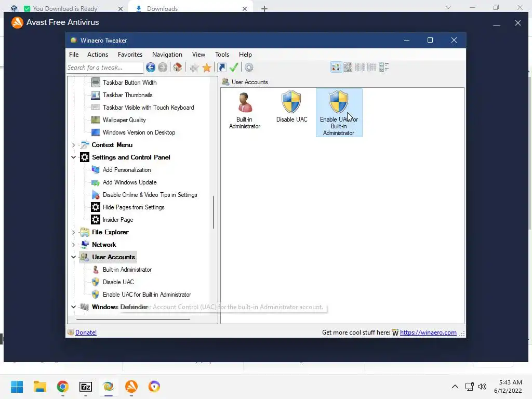This screenshot has height=399, width=532.
Task: Close the Downloads browser tab
Action: pos(245,9)
